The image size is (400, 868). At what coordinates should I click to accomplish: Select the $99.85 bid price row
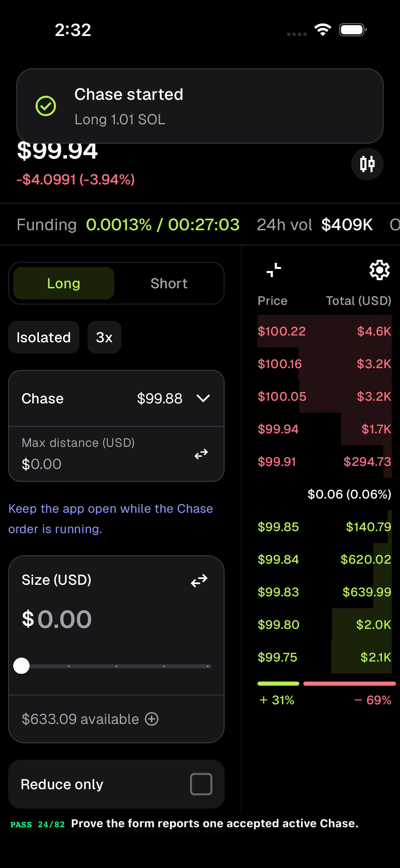pyautogui.click(x=324, y=527)
